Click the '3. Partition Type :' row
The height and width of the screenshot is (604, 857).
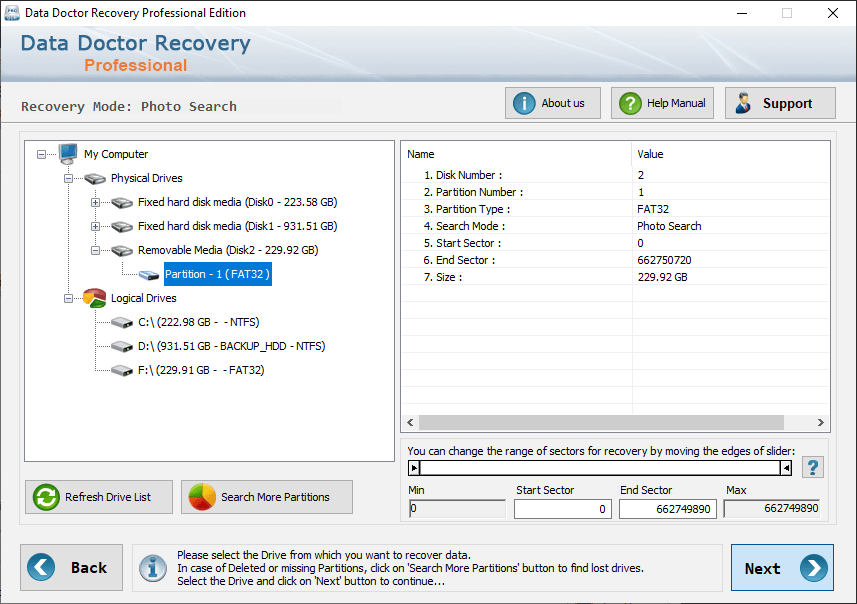point(615,209)
